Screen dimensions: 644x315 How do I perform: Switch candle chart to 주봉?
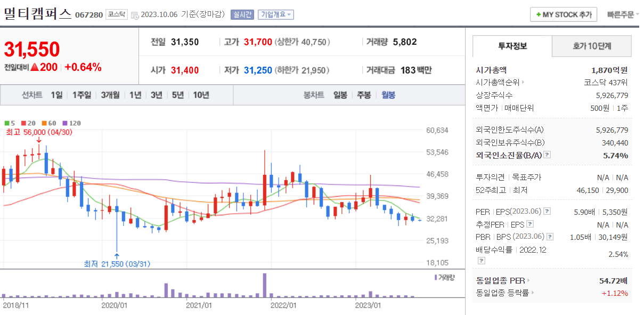364,95
